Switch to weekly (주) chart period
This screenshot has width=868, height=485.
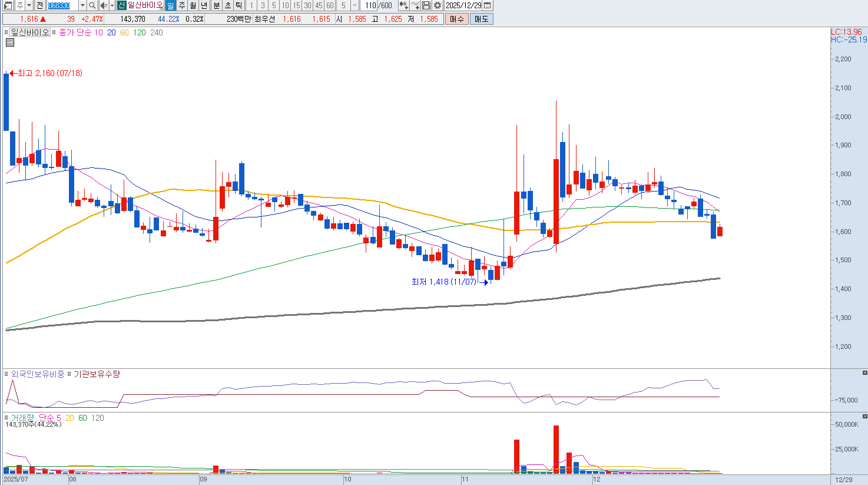coord(182,5)
